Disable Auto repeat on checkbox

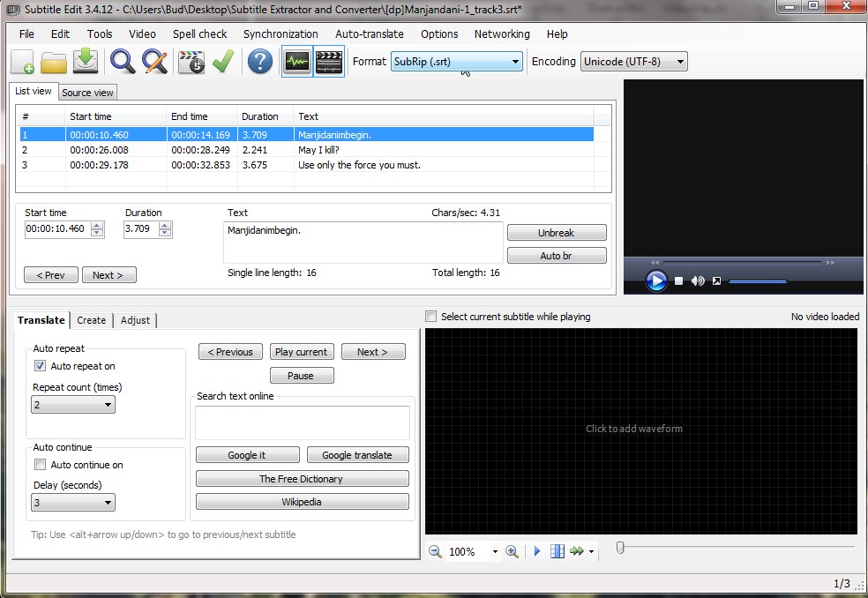pos(40,365)
